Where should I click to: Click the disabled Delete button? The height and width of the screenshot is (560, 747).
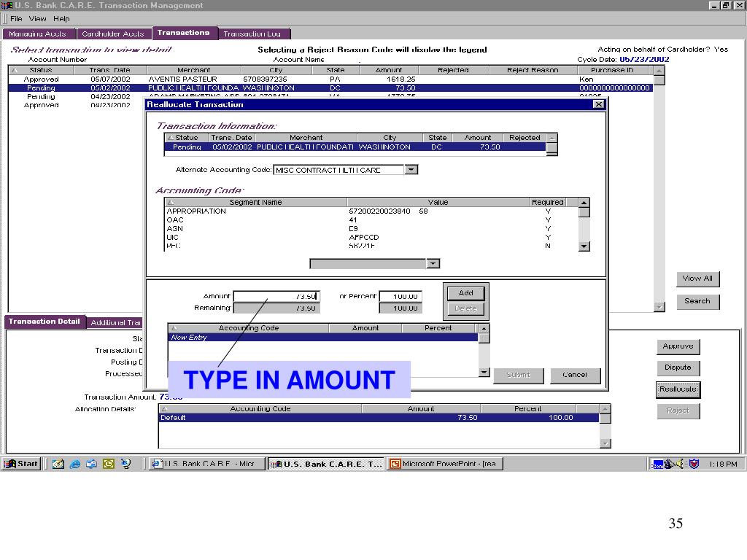click(x=466, y=308)
